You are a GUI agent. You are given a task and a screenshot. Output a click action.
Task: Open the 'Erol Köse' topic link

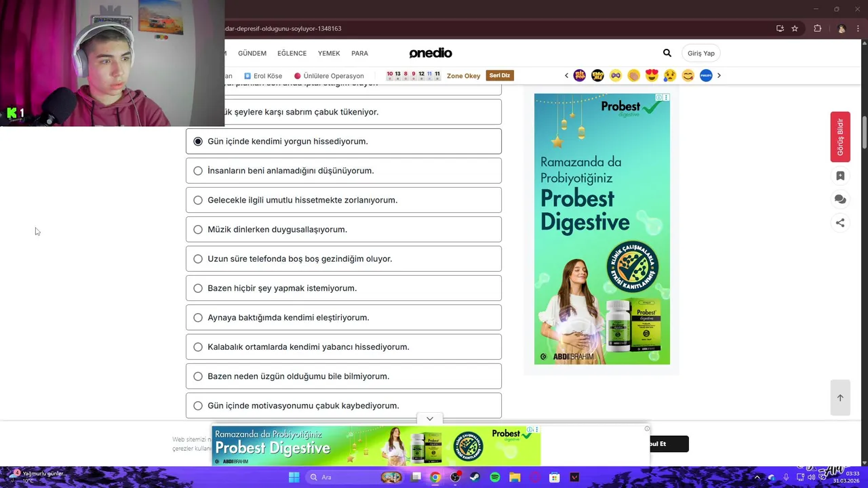[263, 76]
